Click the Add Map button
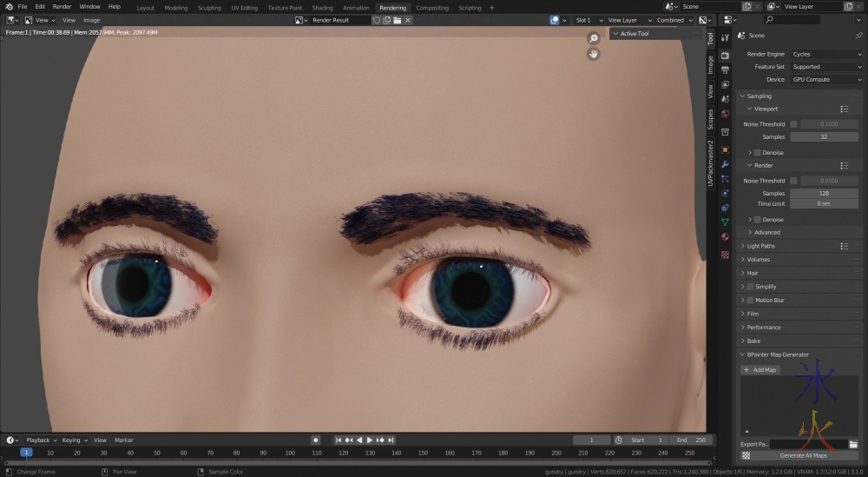The height and width of the screenshot is (477, 868). pos(760,370)
